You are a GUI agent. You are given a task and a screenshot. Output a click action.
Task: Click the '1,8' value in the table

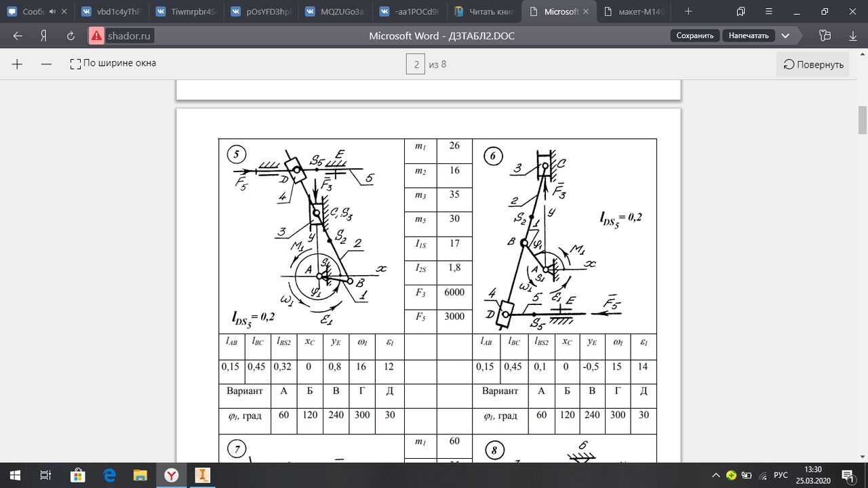454,268
